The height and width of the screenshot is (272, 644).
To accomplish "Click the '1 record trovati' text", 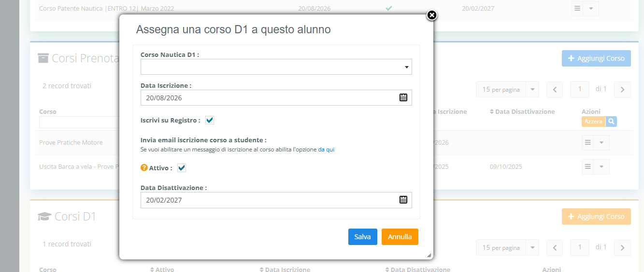I will point(67,244).
